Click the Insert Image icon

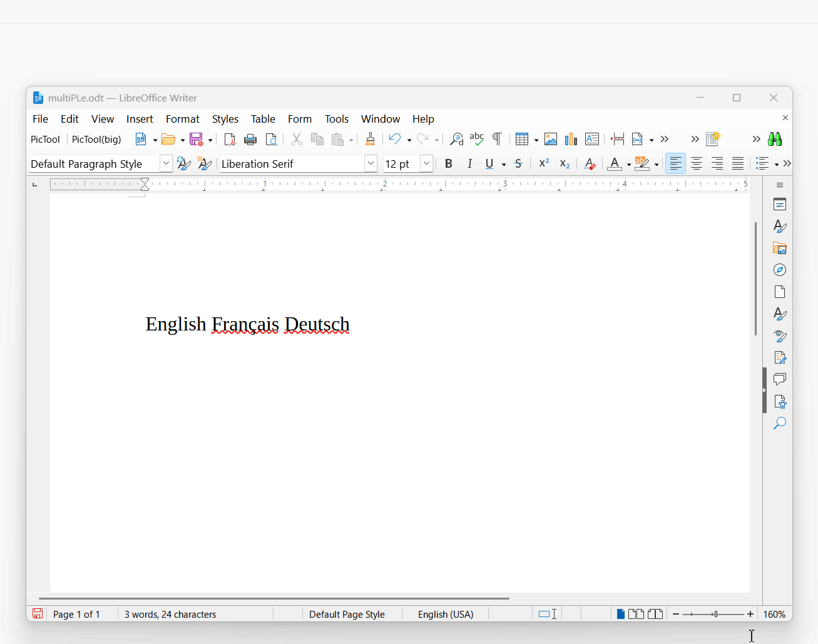click(x=551, y=139)
